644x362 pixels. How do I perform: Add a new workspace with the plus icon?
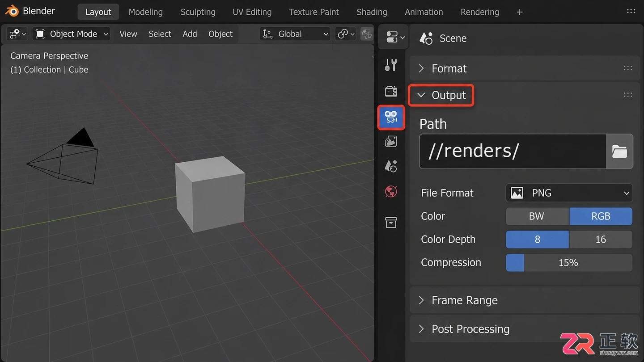coord(519,12)
